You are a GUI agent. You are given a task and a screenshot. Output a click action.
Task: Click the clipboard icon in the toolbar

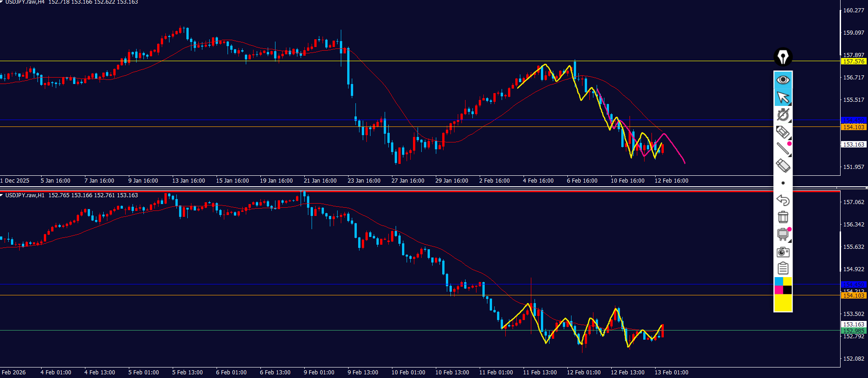(x=783, y=268)
